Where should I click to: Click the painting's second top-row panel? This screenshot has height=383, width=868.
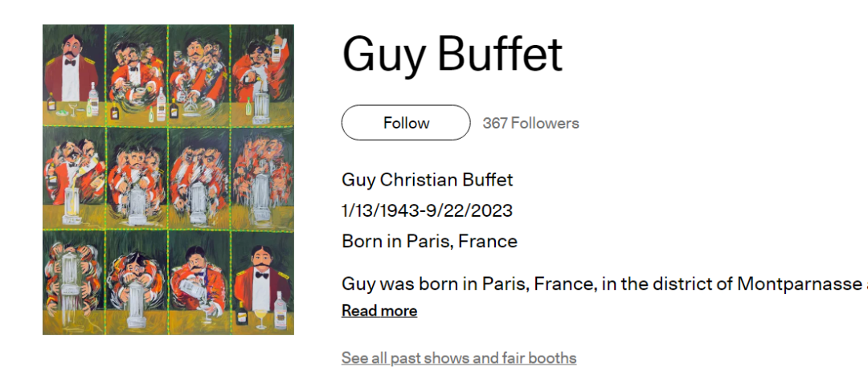point(137,72)
